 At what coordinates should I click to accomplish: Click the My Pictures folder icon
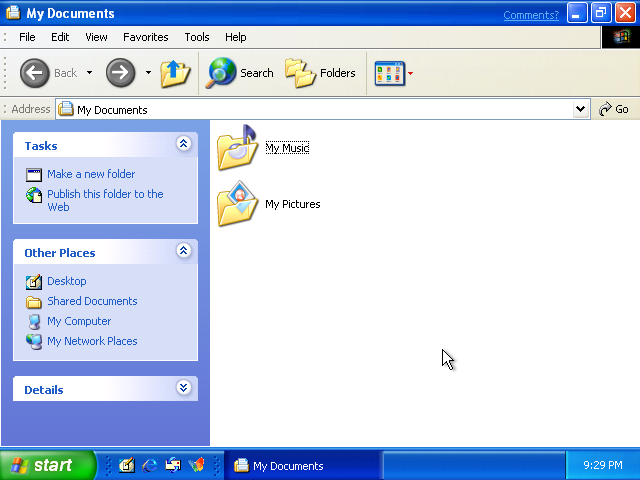click(238, 204)
